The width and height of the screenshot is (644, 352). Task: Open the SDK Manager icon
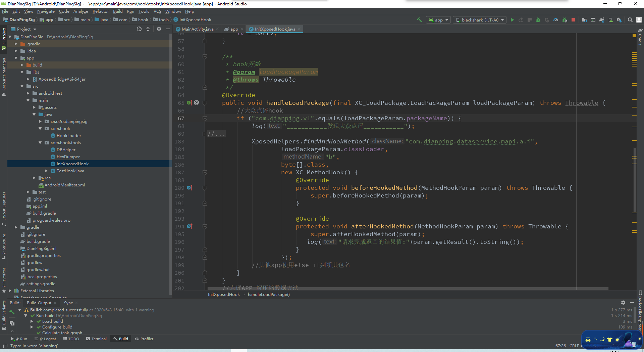pos(619,20)
